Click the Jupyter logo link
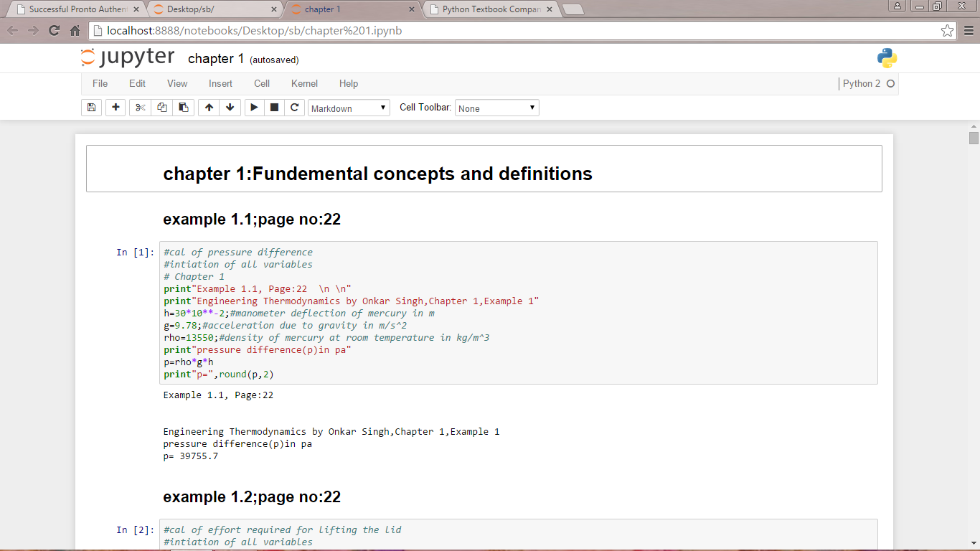Viewport: 980px width, 551px height. (128, 58)
